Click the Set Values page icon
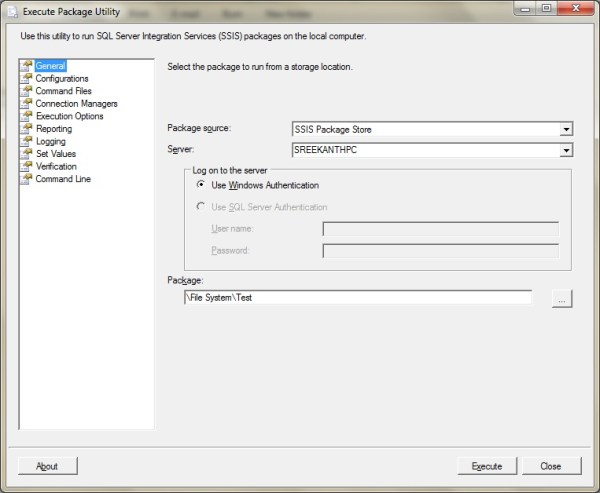Screen dimensions: 600x493 point(27,154)
